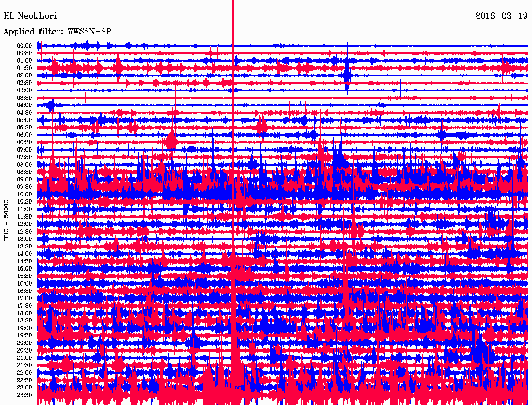This screenshot has width=532, height=405.
Task: Select the 22:30 time label
Action: 24,380
